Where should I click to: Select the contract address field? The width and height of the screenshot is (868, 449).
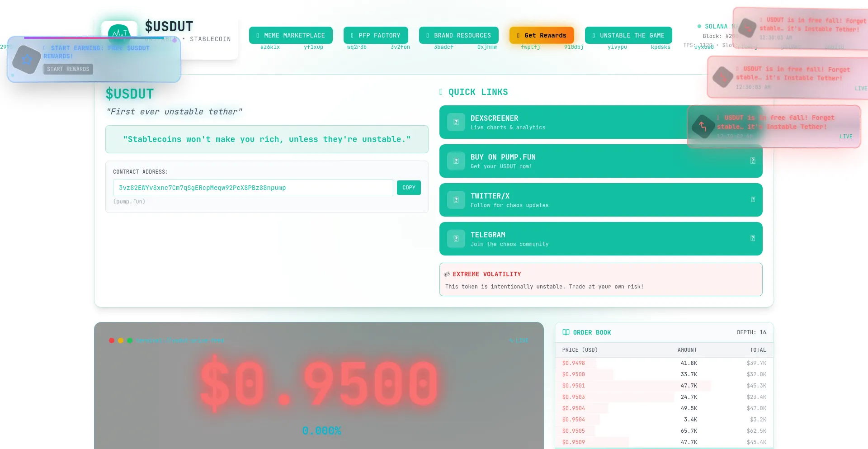click(253, 188)
